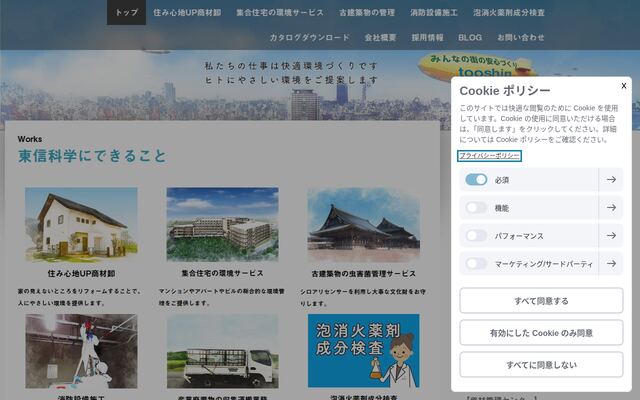Go to 採用情報 page
Viewport: 640px width, 400px height.
click(427, 38)
